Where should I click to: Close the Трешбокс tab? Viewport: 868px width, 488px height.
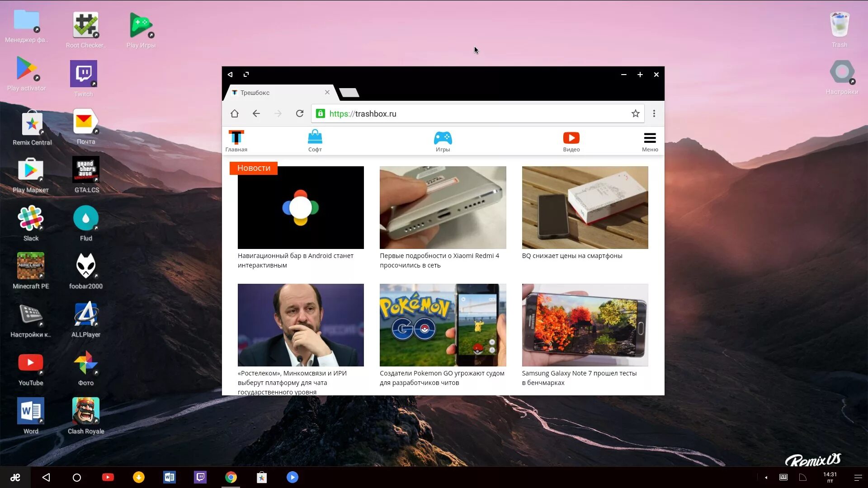327,92
